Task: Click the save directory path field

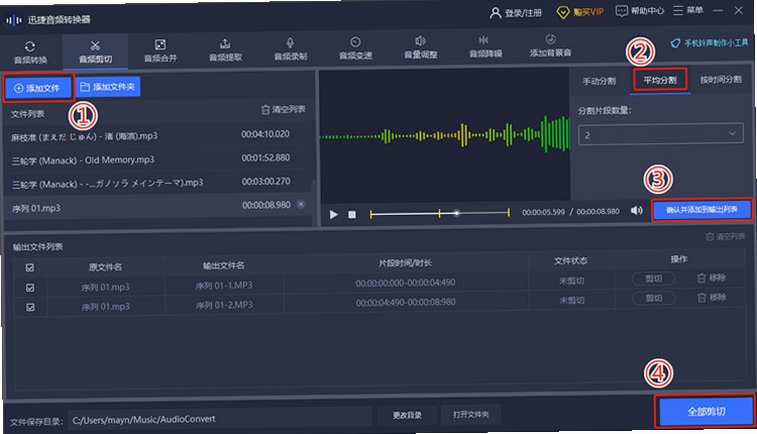Action: (220, 419)
